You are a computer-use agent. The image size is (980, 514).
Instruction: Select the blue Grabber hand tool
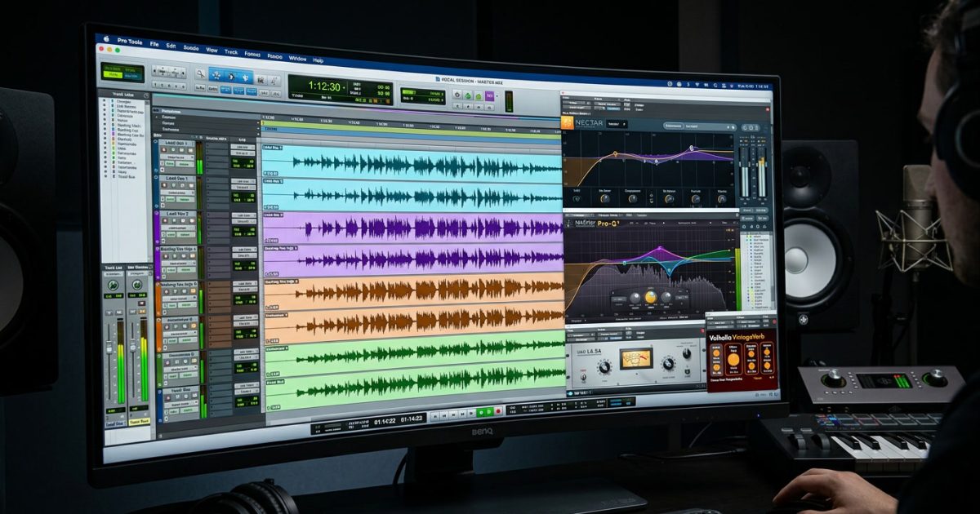244,78
